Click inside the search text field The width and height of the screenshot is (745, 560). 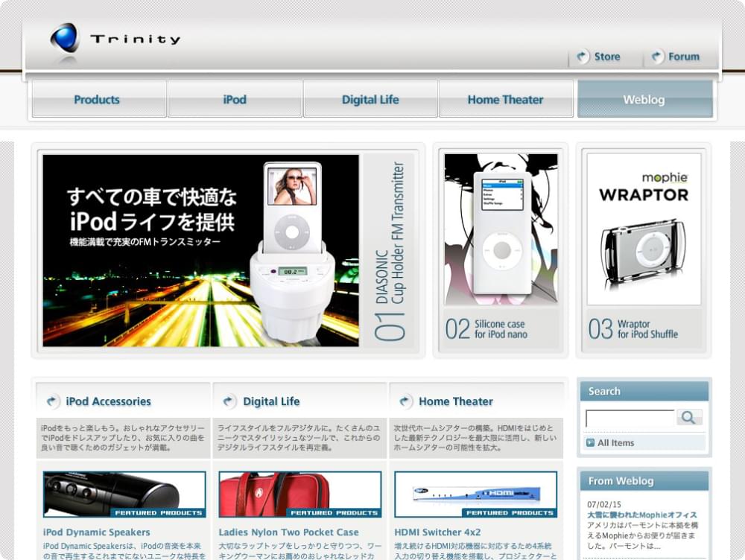[x=630, y=419]
